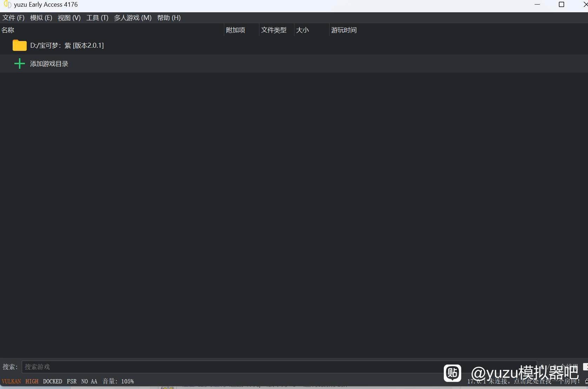Minimize the yuzu window
The image size is (588, 389).
click(537, 5)
